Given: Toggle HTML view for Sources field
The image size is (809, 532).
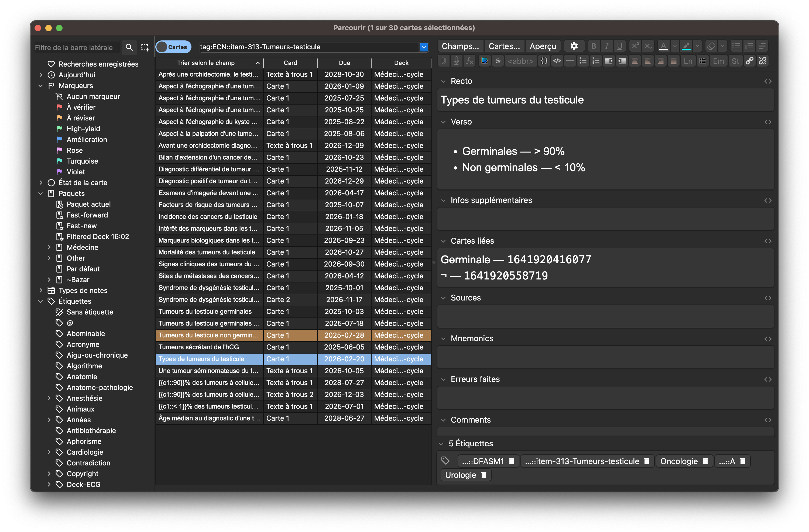Looking at the screenshot, I should click(x=767, y=298).
